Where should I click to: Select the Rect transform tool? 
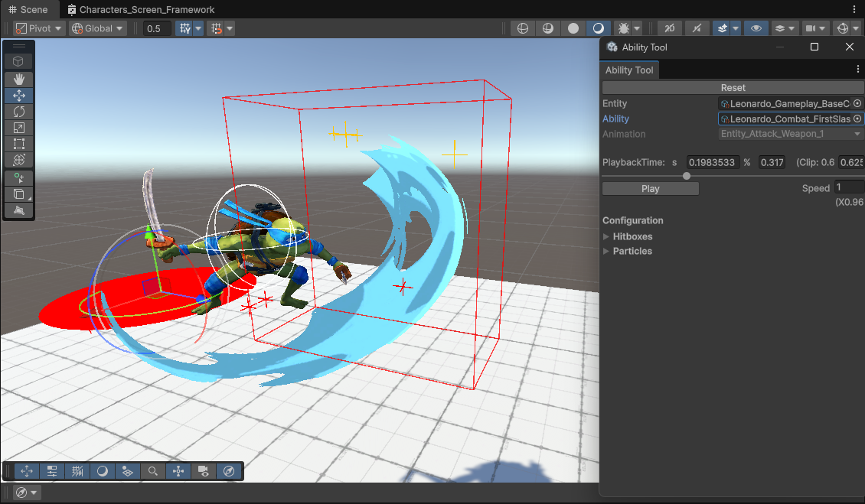tap(18, 144)
